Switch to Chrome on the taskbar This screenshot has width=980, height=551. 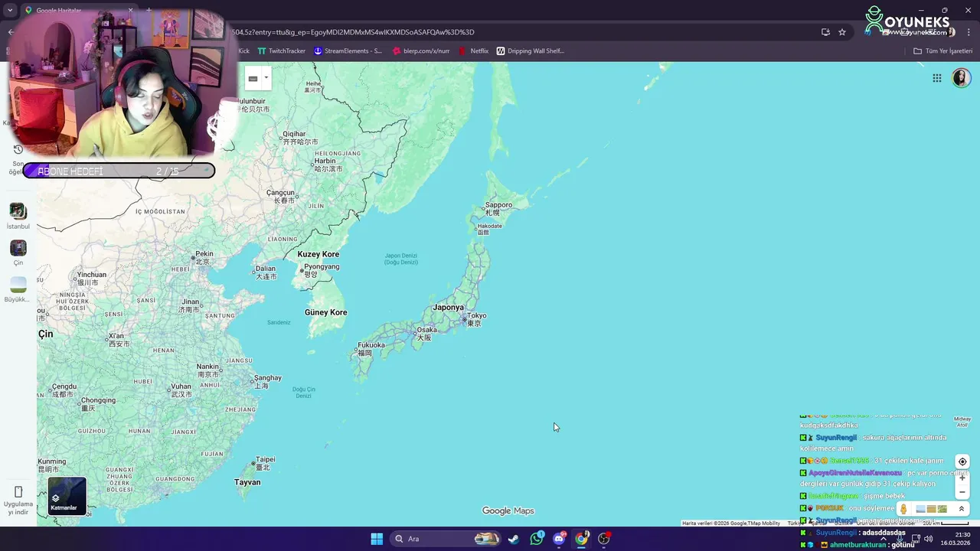pyautogui.click(x=581, y=539)
